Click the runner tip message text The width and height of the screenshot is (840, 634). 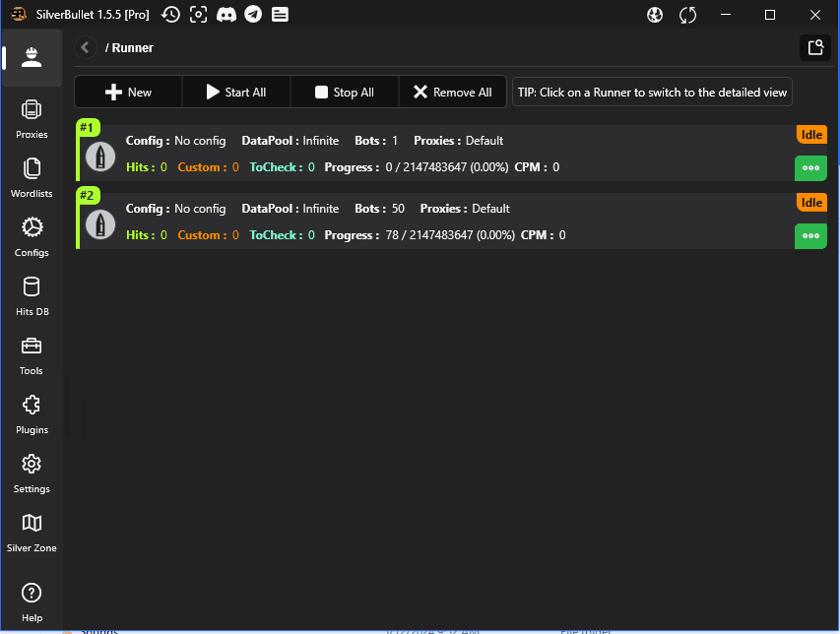[652, 93]
